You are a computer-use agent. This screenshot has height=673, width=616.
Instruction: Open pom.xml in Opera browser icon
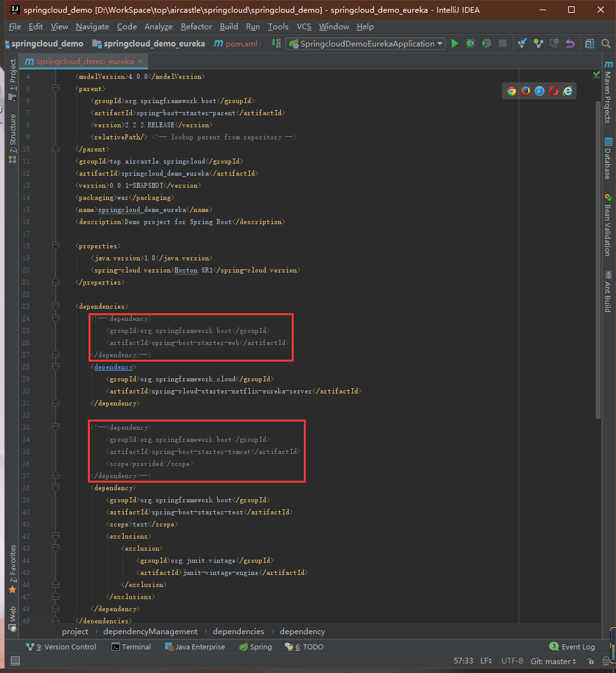coord(554,91)
